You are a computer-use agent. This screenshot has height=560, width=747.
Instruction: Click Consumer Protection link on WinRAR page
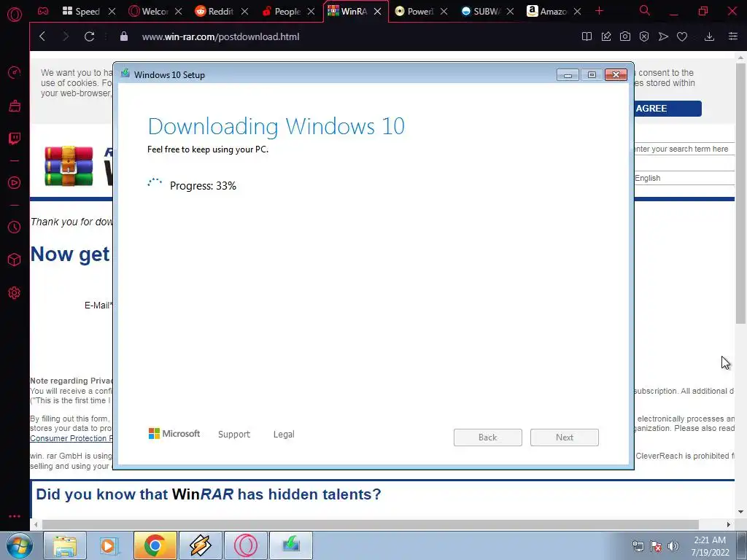point(71,438)
